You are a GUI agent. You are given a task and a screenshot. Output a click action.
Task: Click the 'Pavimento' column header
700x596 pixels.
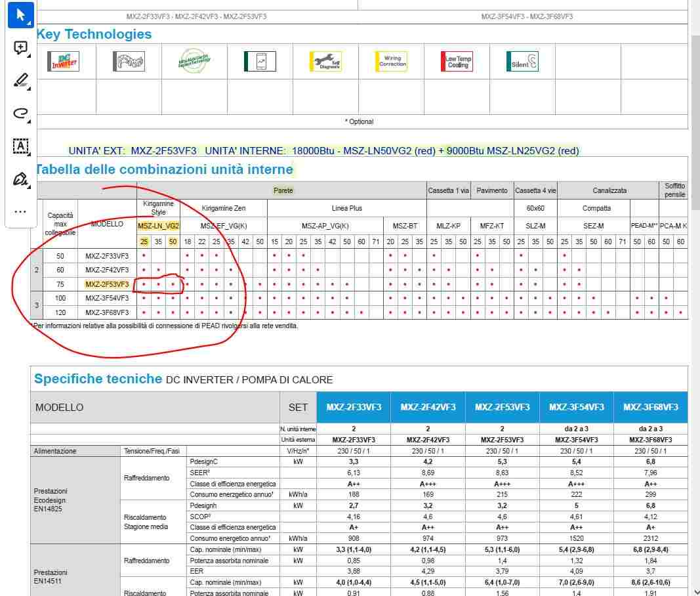[491, 191]
